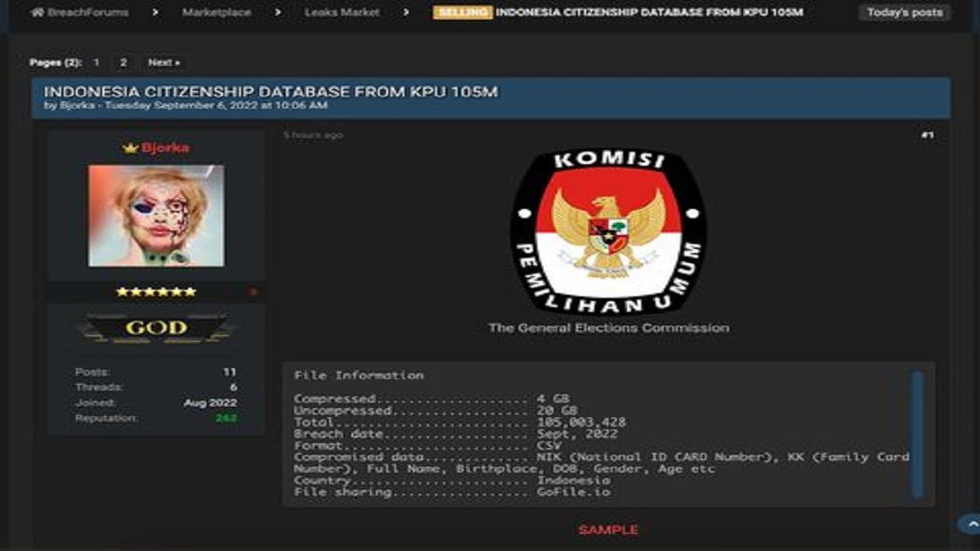Click the green reputation score 262
Viewport: 980px width, 551px height.
(x=225, y=418)
